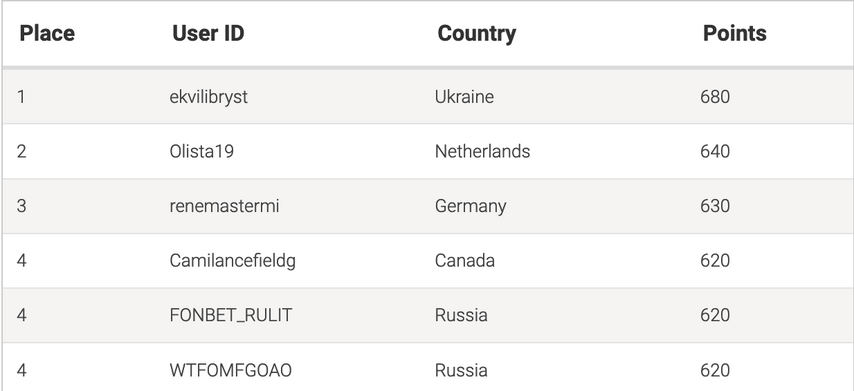
Task: Click place number 3 cell
Action: [21, 206]
